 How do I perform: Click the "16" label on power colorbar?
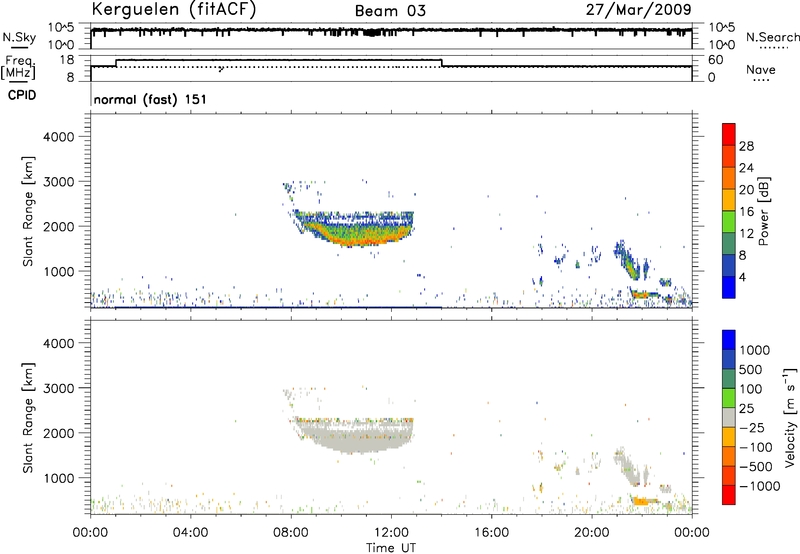746,212
